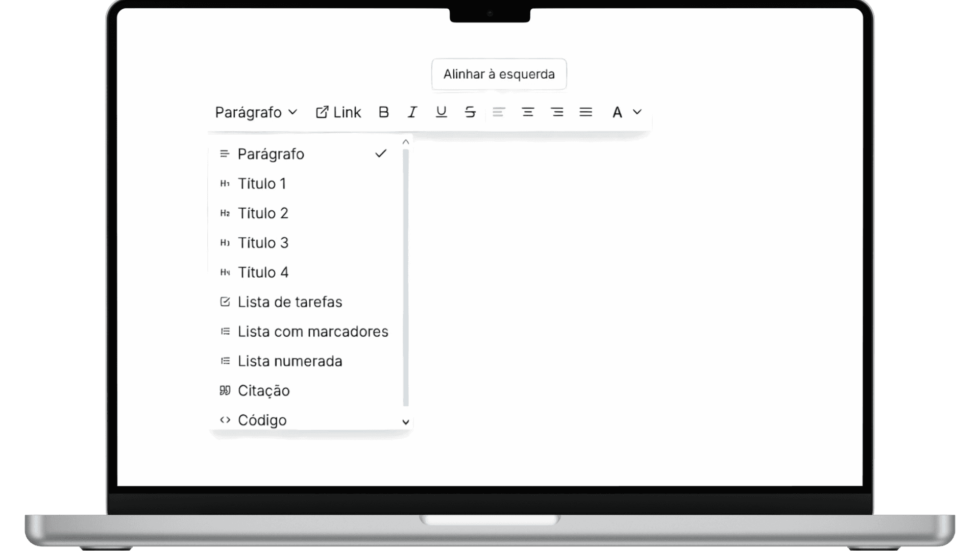The image size is (980, 551).
Task: Align text to the right
Action: [557, 112]
